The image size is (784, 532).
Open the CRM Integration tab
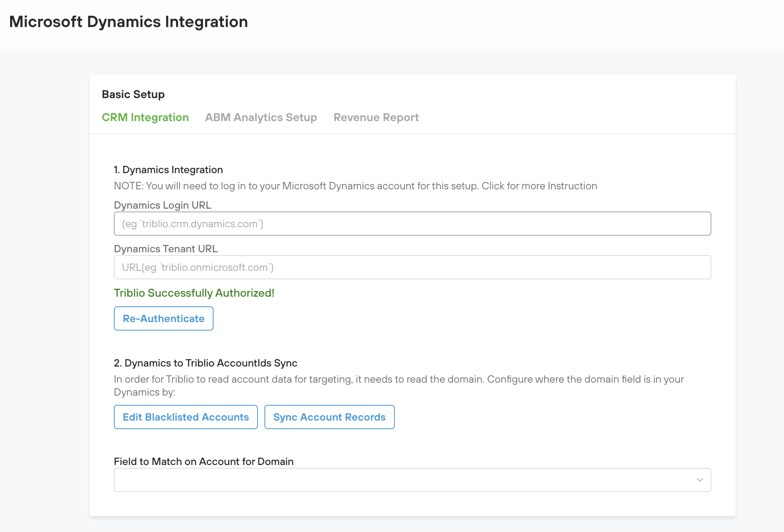[x=145, y=117]
